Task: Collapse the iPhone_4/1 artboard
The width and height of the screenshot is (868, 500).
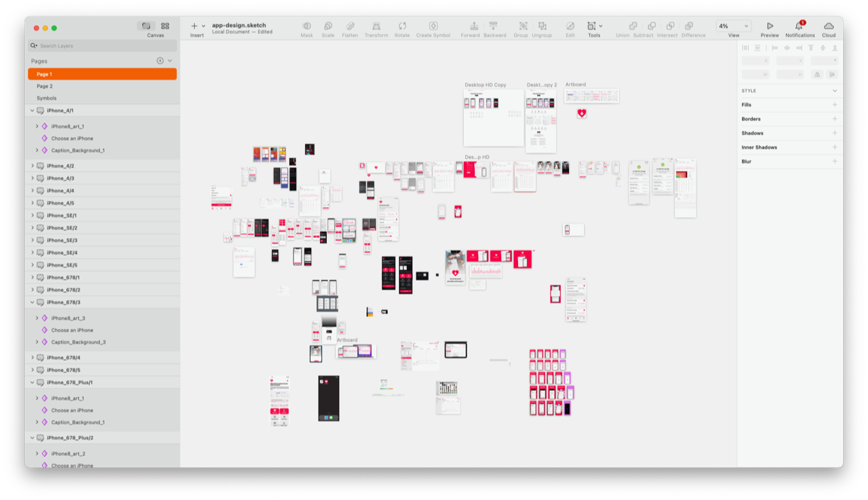Action: pyautogui.click(x=32, y=111)
